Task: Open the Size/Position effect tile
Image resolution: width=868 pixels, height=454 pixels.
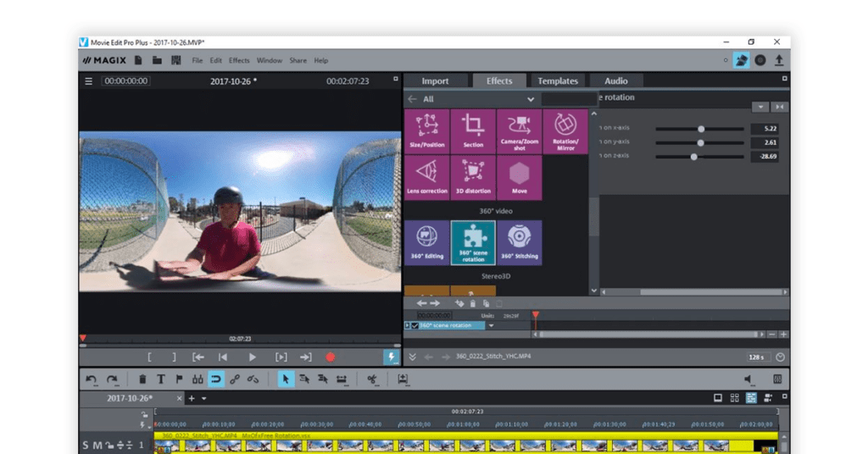Action: coord(427,131)
